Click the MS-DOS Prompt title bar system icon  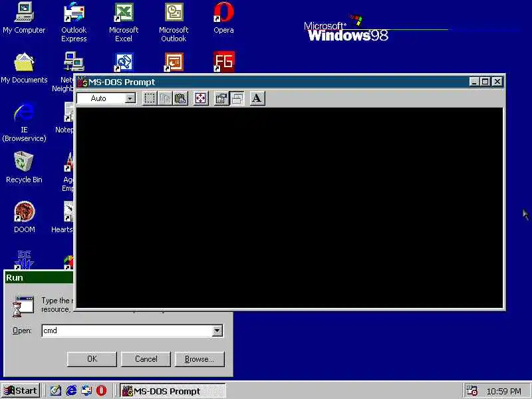[82, 82]
